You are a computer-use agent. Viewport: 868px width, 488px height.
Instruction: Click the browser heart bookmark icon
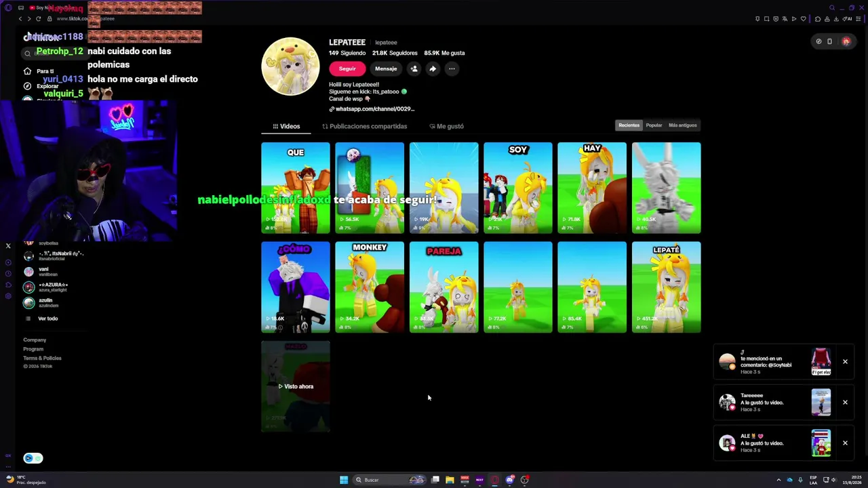click(x=803, y=19)
